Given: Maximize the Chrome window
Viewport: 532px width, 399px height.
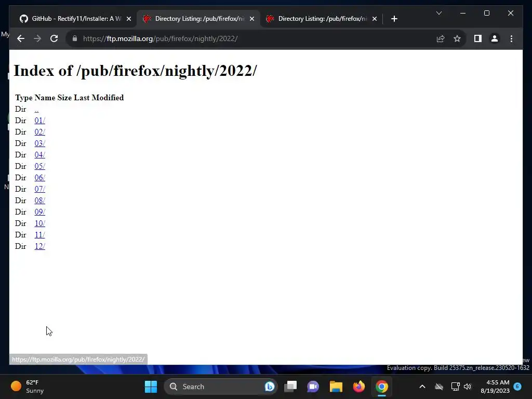Looking at the screenshot, I should 486,13.
